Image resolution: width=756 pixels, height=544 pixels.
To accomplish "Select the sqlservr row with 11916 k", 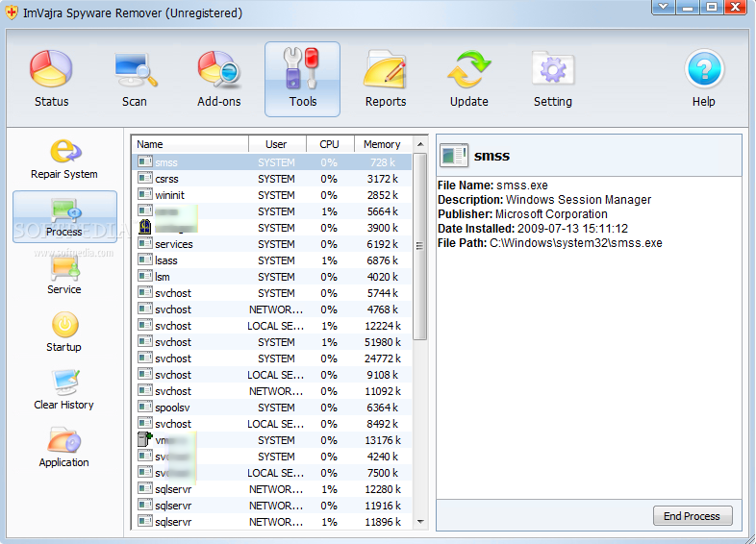I will 272,506.
